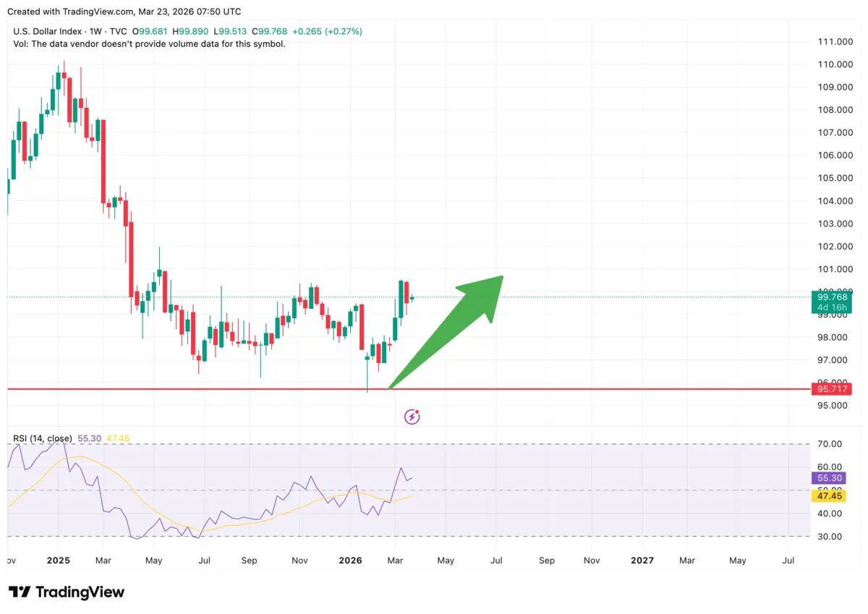
Task: Click the purple 55.30 RSI value badge
Action: 828,478
